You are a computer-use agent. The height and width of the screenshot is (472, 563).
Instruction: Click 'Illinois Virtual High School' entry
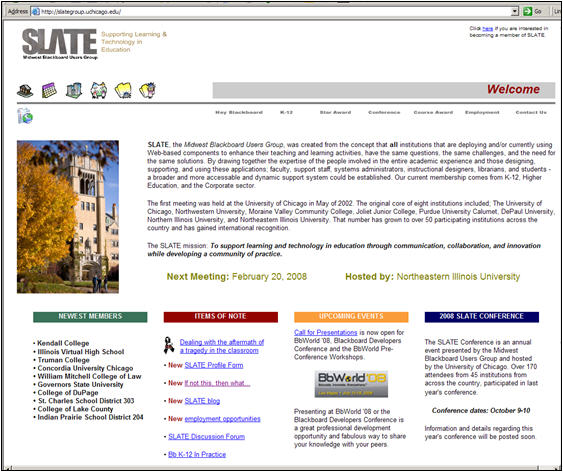coord(81,352)
